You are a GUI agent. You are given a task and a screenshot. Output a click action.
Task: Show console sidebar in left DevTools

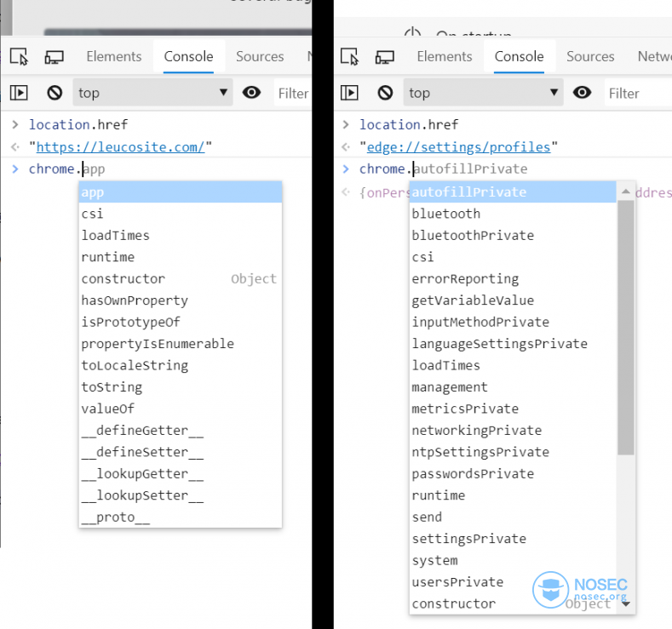click(19, 93)
